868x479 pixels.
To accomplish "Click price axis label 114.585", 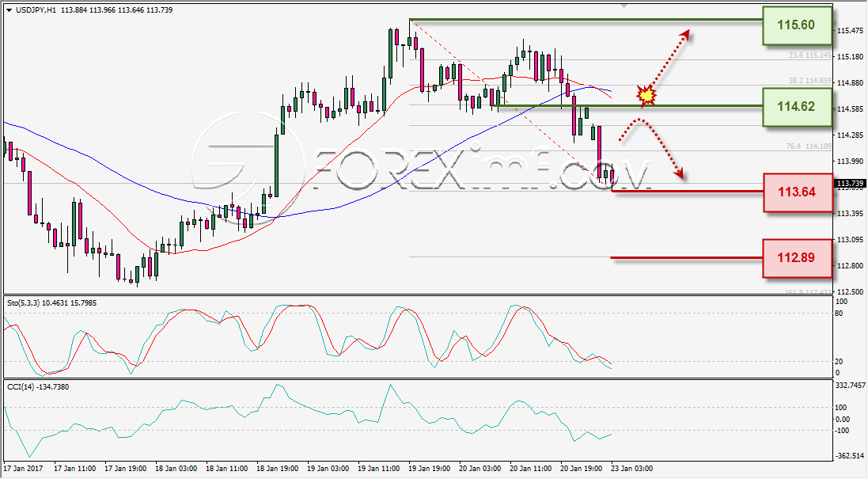I will (851, 109).
